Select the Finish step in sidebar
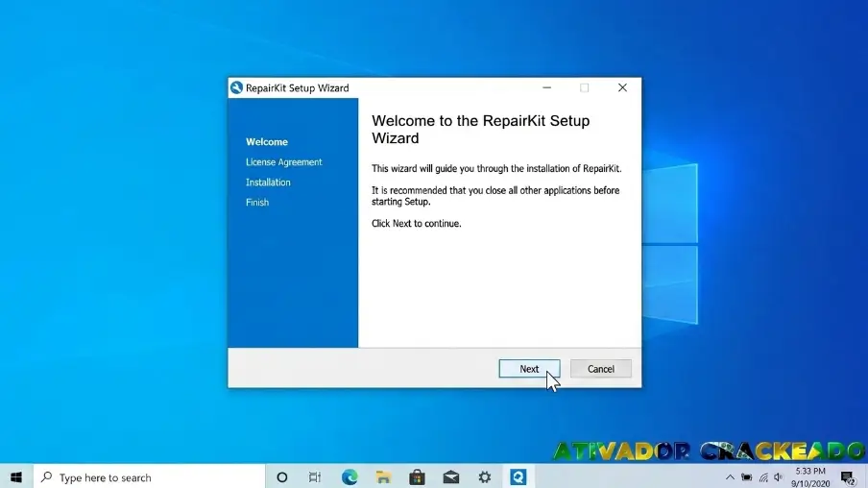Viewport: 868px width, 488px height. [257, 202]
